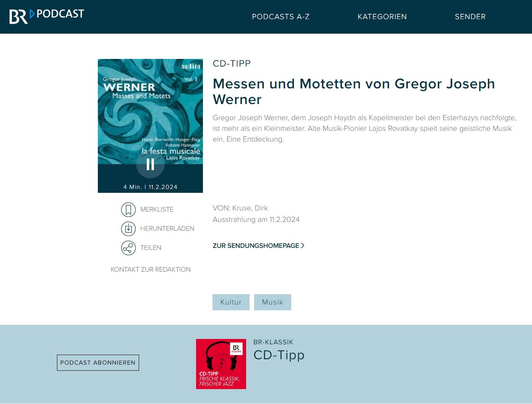This screenshot has width=532, height=404.
Task: Click the episode title Messen und Motetten
Action: [x=354, y=91]
